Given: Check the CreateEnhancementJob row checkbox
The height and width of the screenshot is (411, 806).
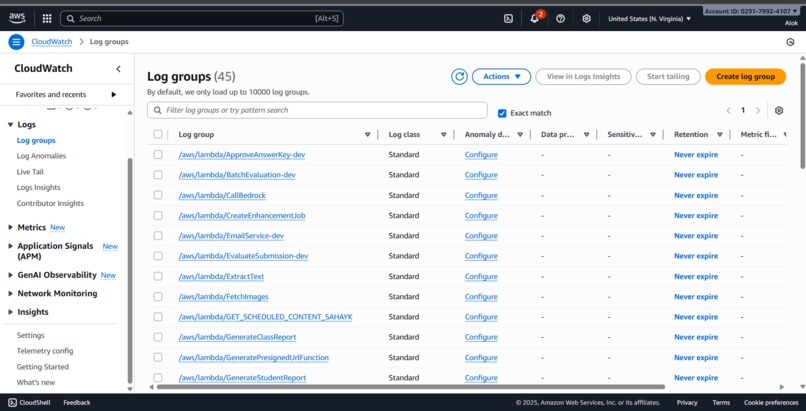Looking at the screenshot, I should point(158,215).
